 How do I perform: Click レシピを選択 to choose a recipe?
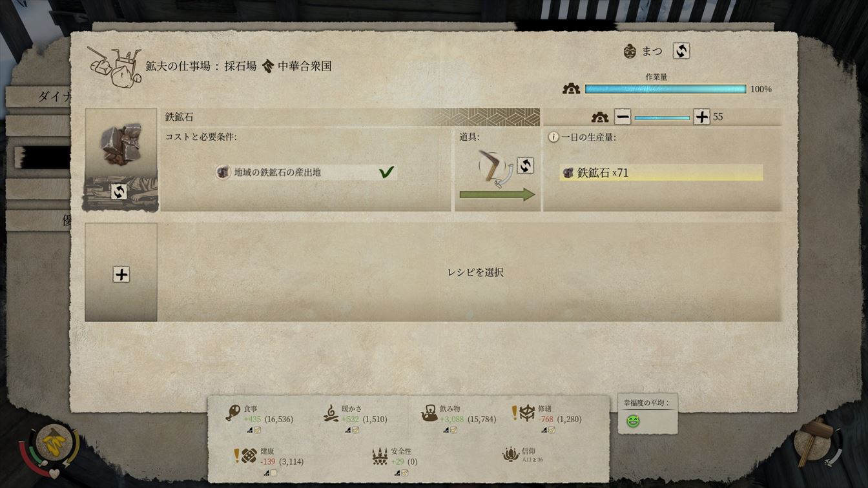click(475, 272)
